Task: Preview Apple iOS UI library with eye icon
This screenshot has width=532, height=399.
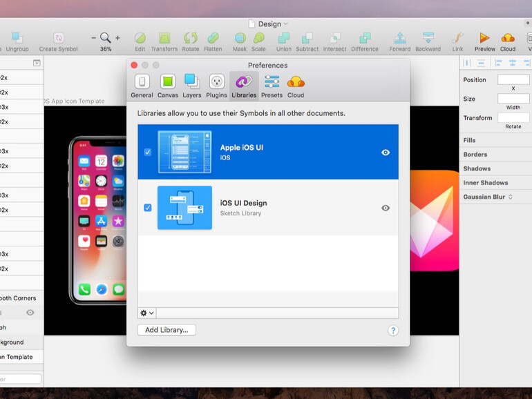Action: point(386,152)
